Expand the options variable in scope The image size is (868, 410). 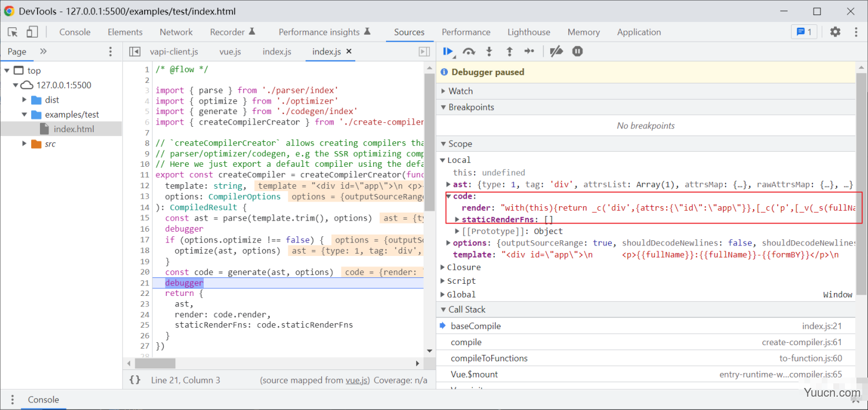tap(448, 243)
